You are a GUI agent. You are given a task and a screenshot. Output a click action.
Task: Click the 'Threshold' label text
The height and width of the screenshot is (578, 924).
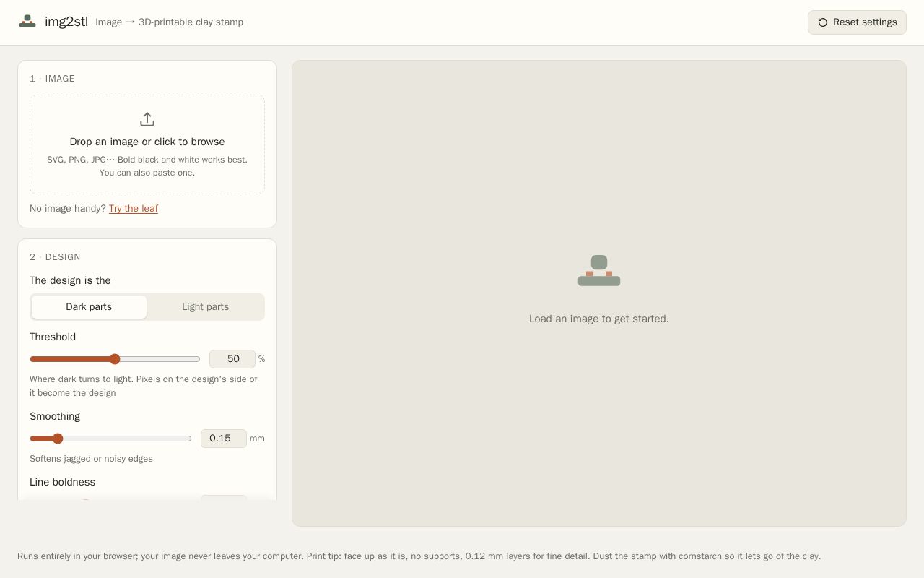pyautogui.click(x=53, y=337)
